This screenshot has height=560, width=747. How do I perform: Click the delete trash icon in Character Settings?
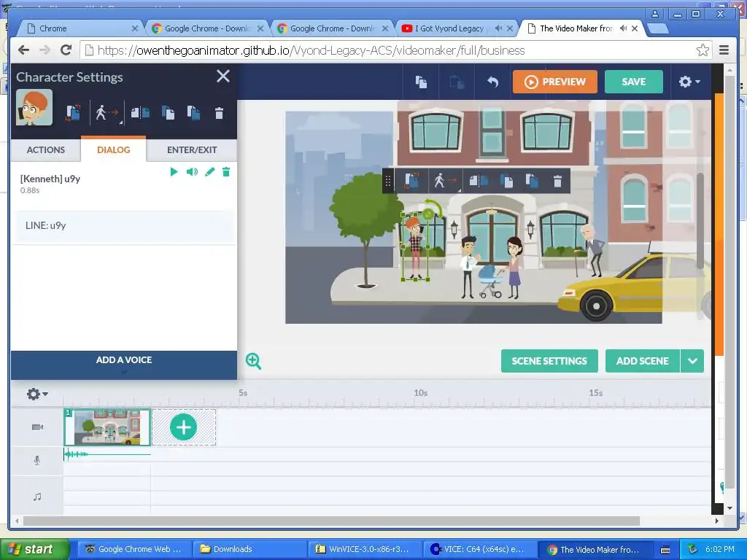[x=219, y=113]
